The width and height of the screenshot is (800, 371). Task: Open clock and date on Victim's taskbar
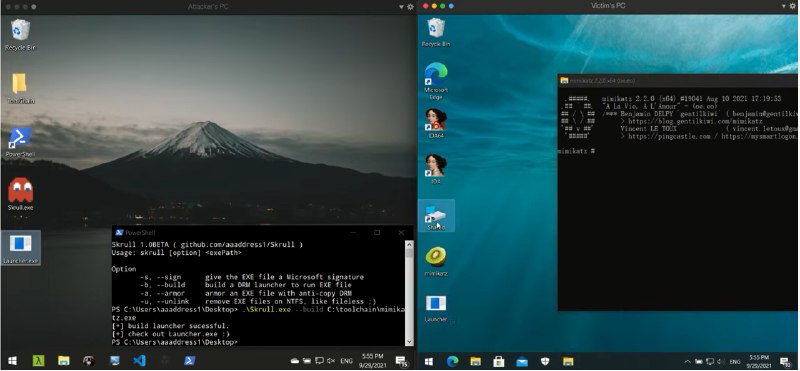[760, 361]
